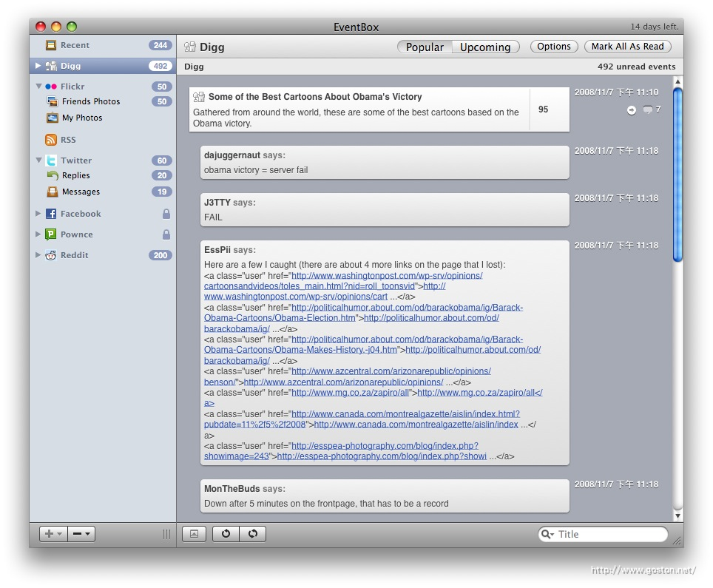
Task: Select Replies under Twitter
Action: (76, 175)
